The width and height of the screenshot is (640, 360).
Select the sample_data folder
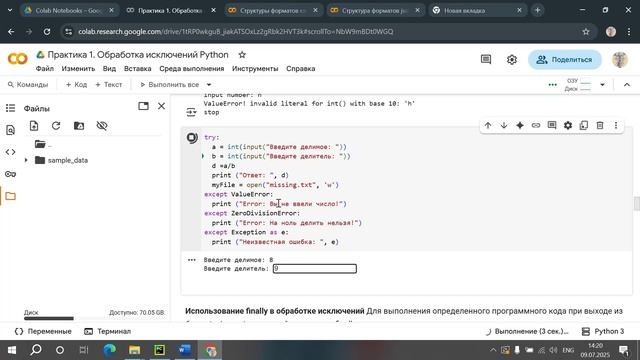[x=67, y=160]
